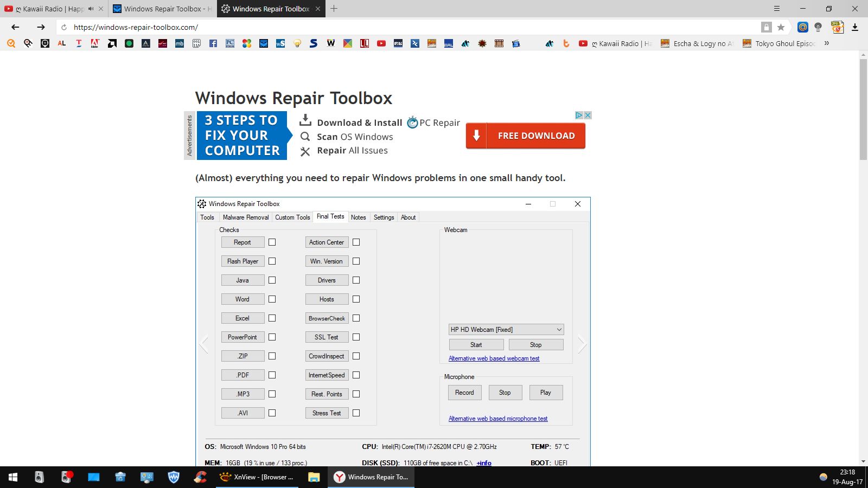
Task: Tick the checkbox next to Word
Action: coord(272,299)
